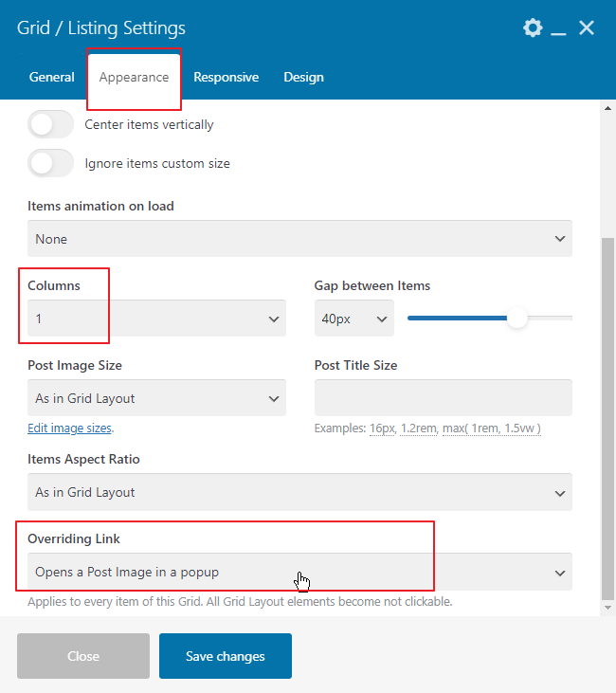616x693 pixels.
Task: Insert the max( 1rem, 1.5vw ) example
Action: point(492,429)
